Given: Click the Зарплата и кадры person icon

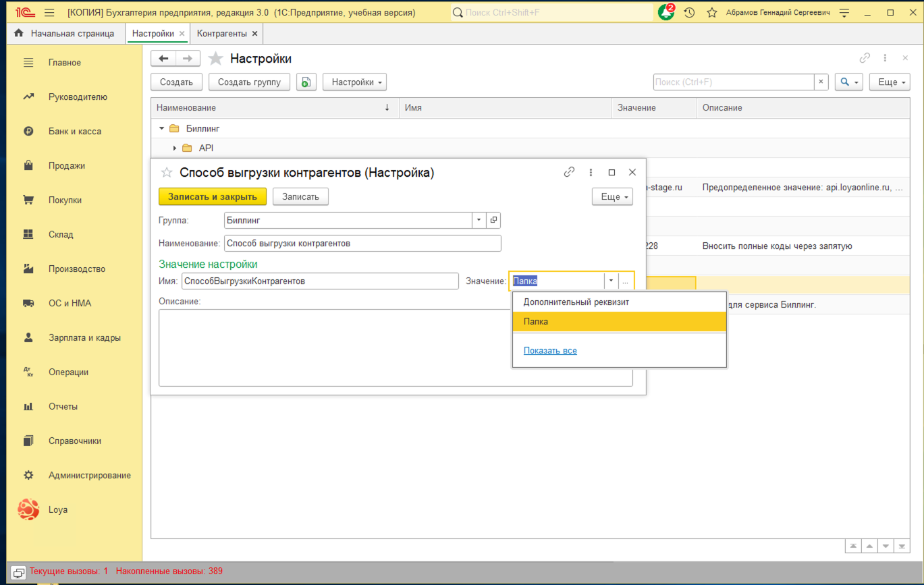Looking at the screenshot, I should coord(28,338).
